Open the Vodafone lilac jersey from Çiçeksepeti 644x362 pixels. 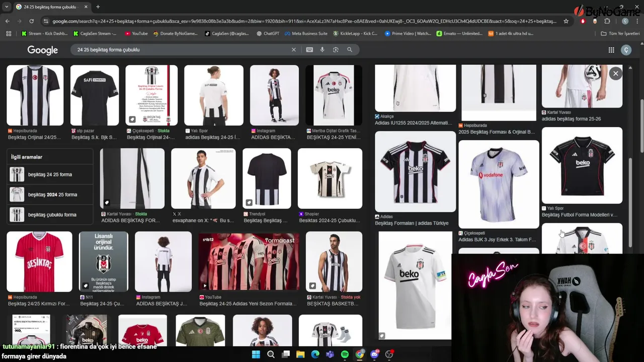[499, 184]
